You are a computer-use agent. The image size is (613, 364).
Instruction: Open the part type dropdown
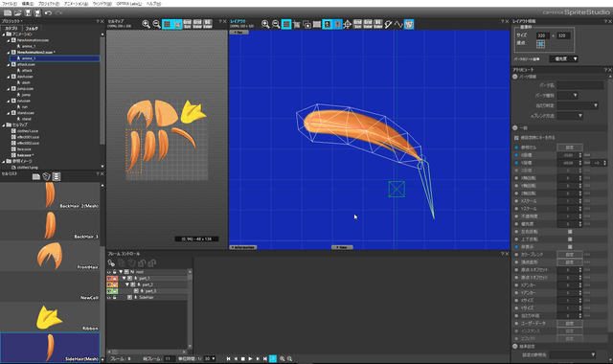pyautogui.click(x=568, y=96)
